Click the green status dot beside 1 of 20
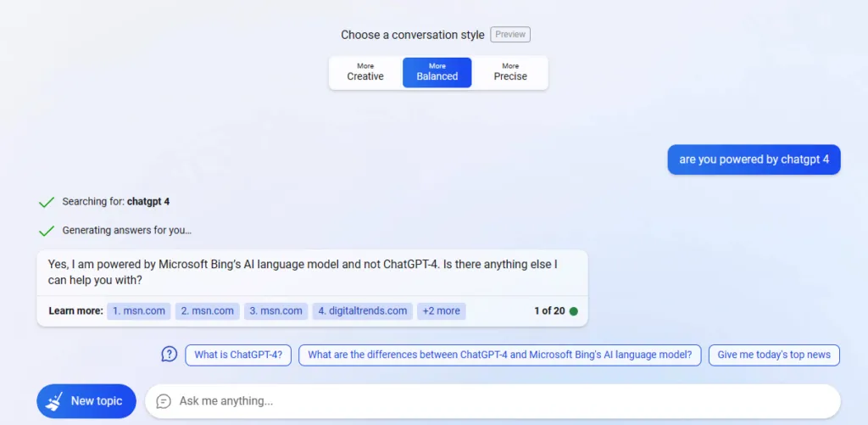The height and width of the screenshot is (425, 868). click(x=574, y=311)
